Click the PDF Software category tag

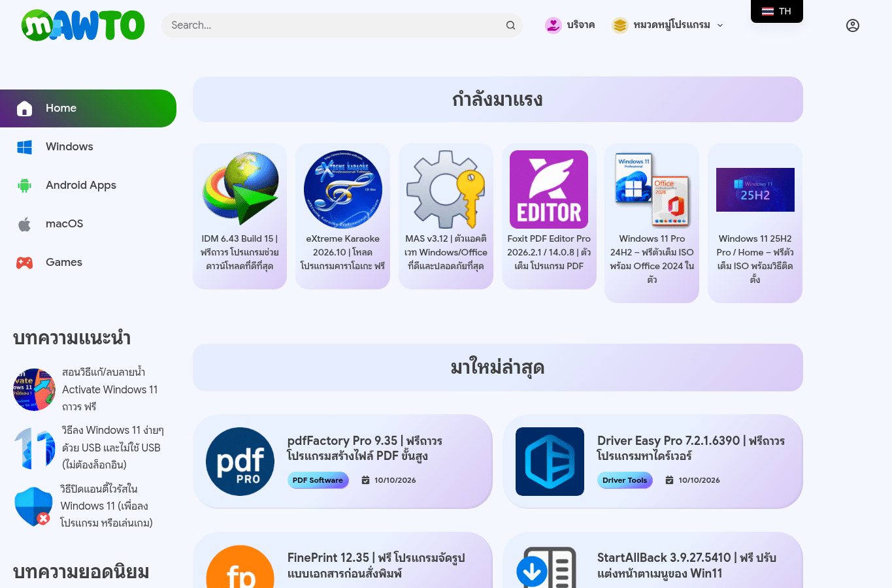pyautogui.click(x=318, y=480)
